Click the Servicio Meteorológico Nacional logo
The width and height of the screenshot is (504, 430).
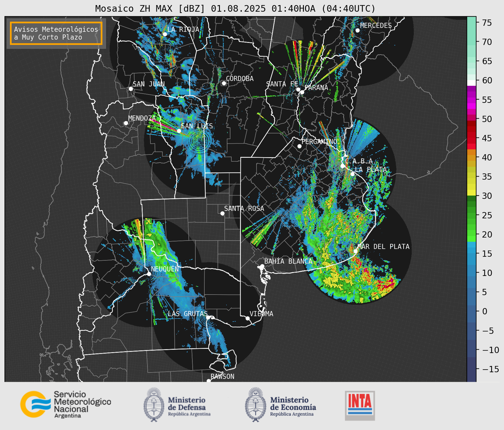point(66,404)
